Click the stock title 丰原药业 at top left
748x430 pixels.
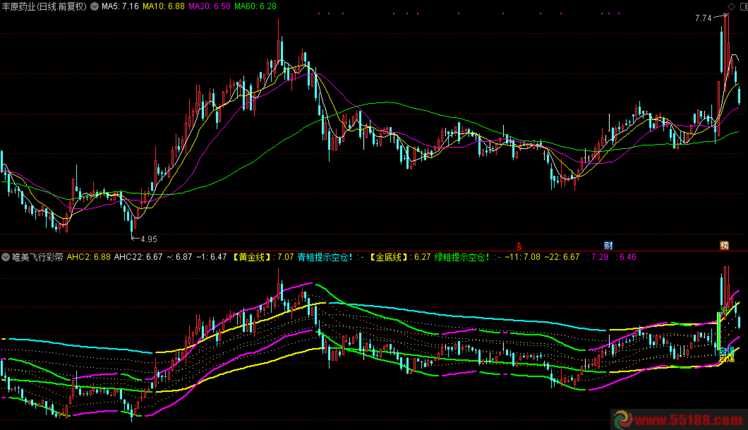[19, 7]
